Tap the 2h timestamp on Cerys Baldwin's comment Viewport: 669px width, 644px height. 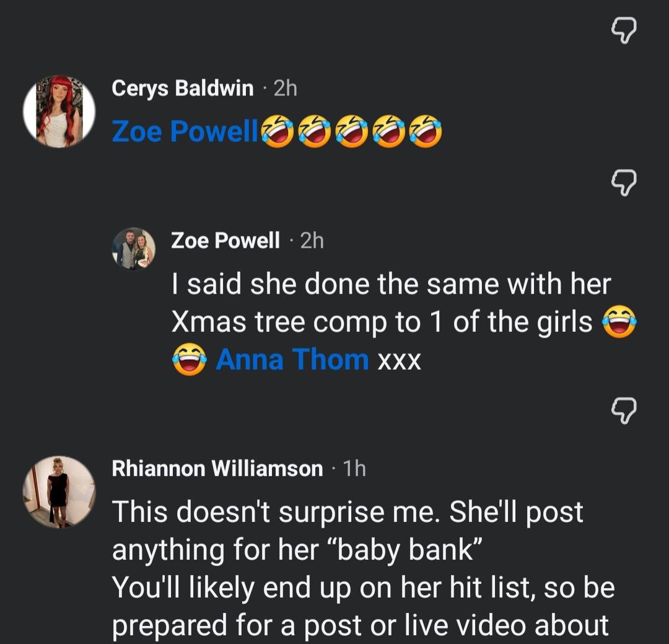(285, 89)
